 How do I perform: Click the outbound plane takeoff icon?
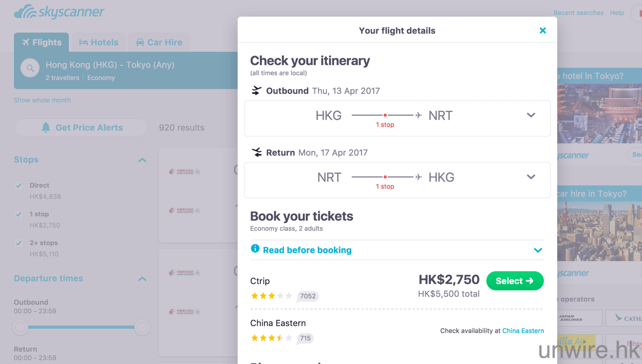(256, 91)
